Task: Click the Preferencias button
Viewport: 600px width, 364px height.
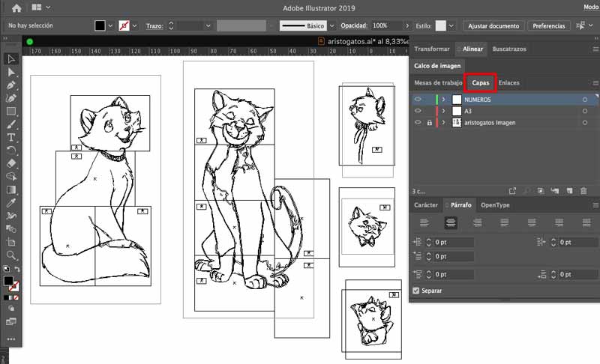Action: click(x=549, y=26)
